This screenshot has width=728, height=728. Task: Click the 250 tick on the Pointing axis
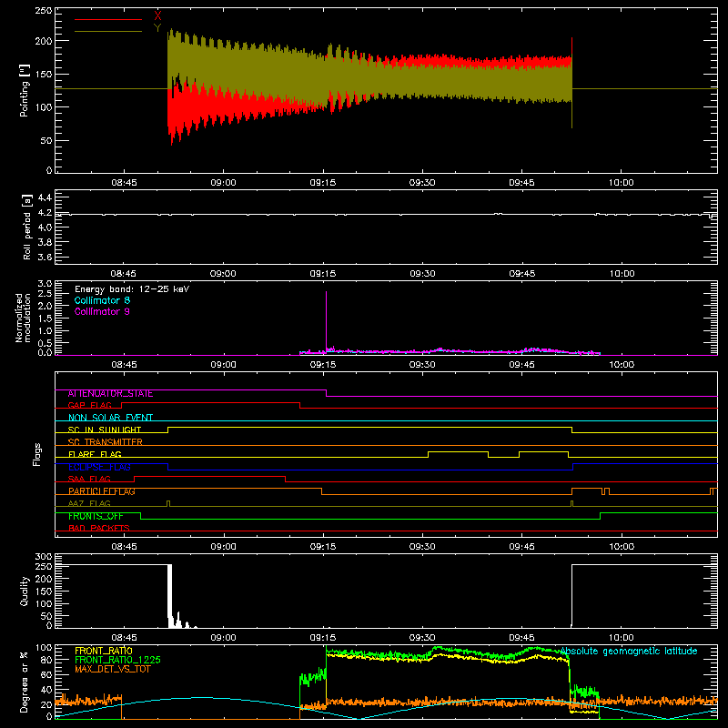point(44,11)
